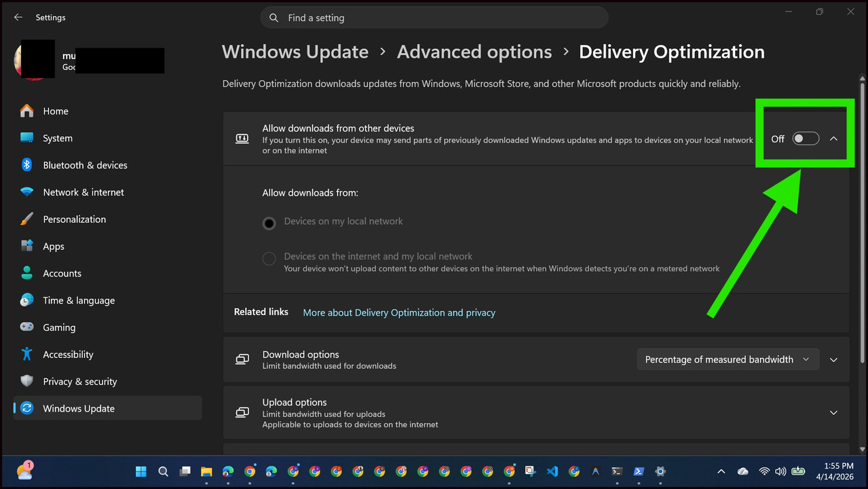Open File Explorer from taskbar

[x=206, y=471]
